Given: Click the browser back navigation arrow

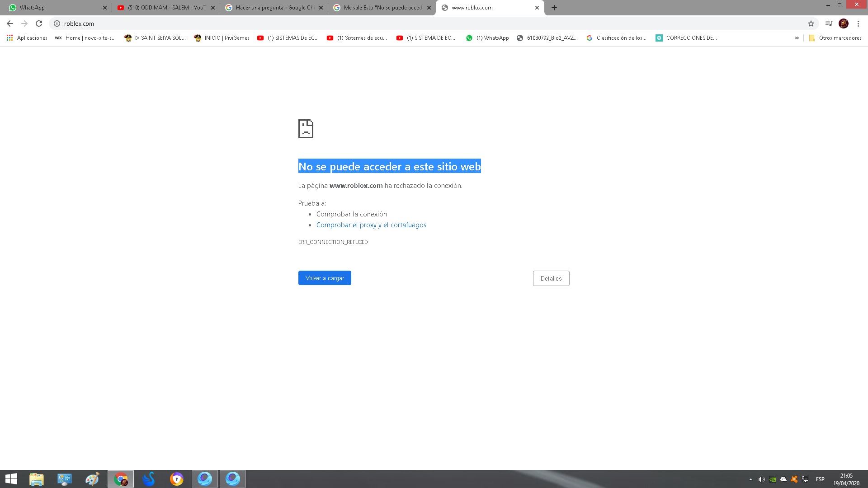Looking at the screenshot, I should coord(9,23).
